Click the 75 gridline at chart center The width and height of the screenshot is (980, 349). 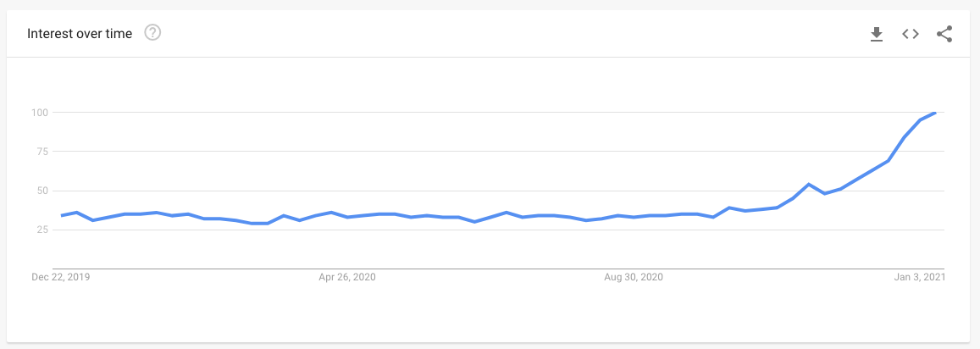(x=498, y=152)
